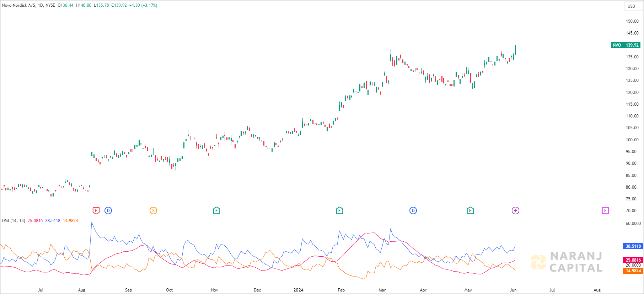This screenshot has height=294, width=644.
Task: Click the blue 38.5118 DMI axis label
Action: tap(633, 246)
